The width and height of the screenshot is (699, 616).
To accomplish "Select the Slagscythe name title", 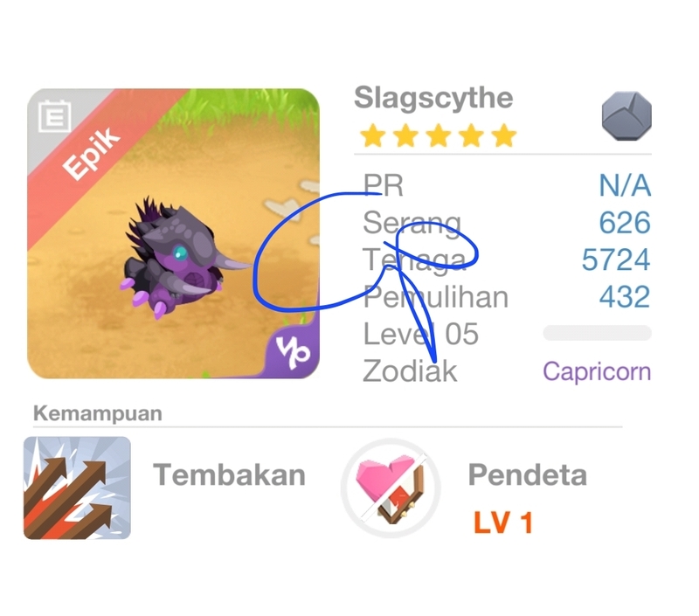I will pos(433,98).
